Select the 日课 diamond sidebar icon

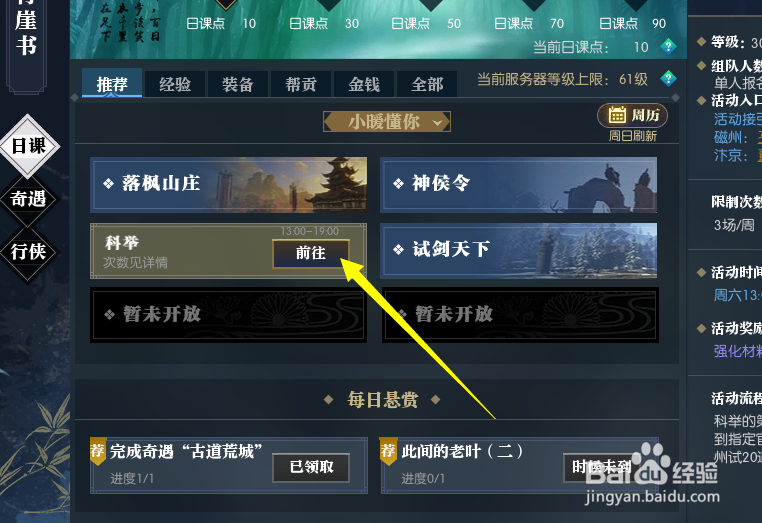click(x=29, y=146)
